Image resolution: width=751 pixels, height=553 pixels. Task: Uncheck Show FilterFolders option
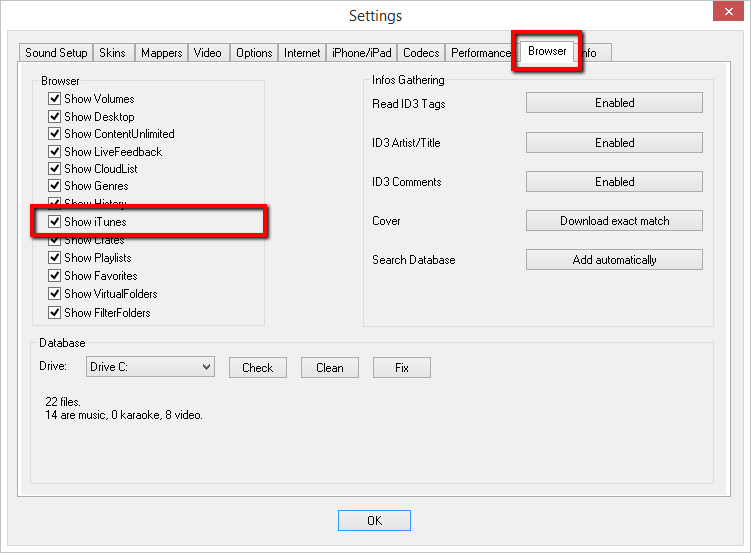[x=55, y=313]
